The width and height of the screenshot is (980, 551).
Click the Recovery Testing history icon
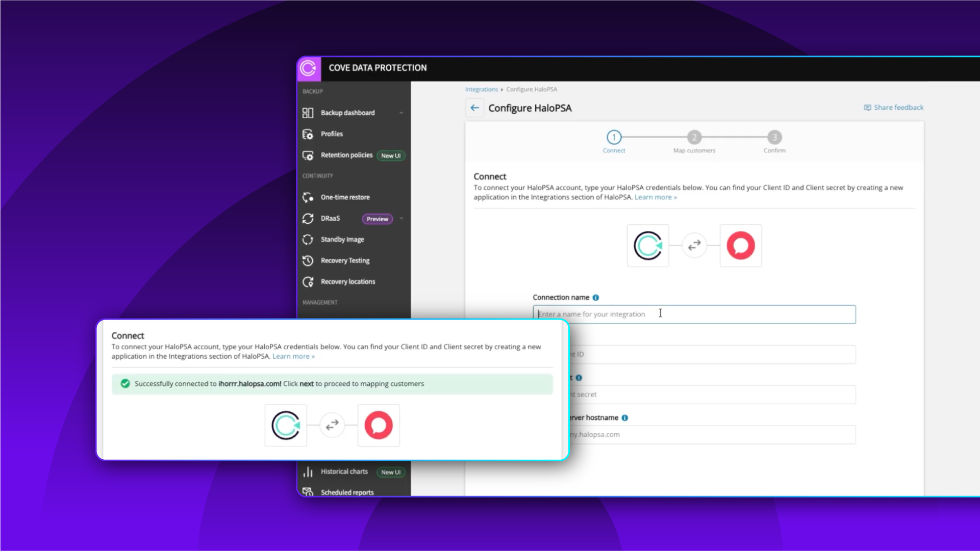point(308,261)
